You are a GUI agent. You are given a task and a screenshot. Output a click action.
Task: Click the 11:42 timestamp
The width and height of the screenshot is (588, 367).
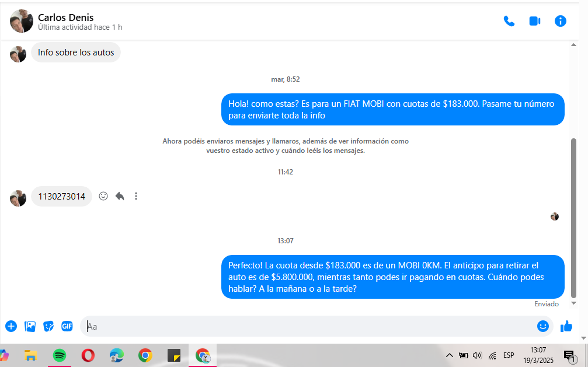tap(286, 172)
